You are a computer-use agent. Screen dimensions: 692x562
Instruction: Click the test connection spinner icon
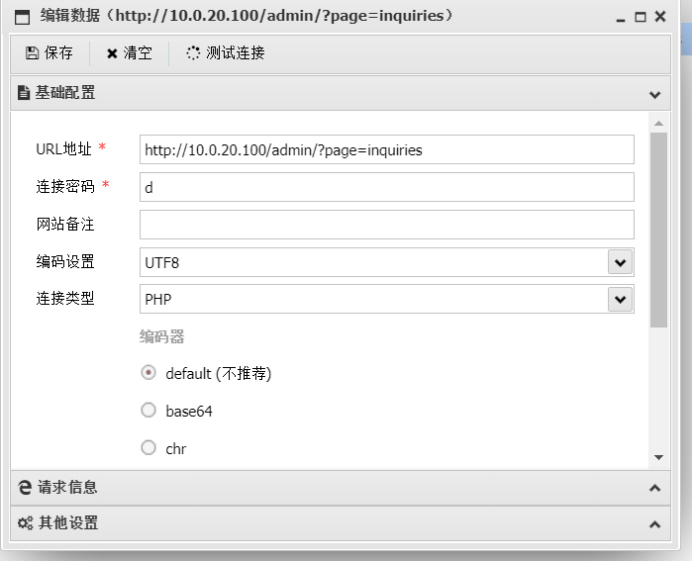193,53
